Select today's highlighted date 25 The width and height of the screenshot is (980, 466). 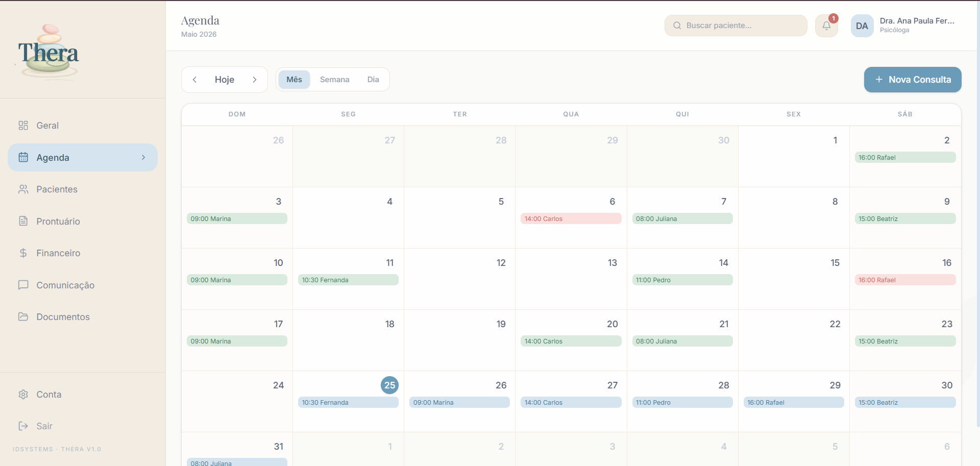pos(390,385)
